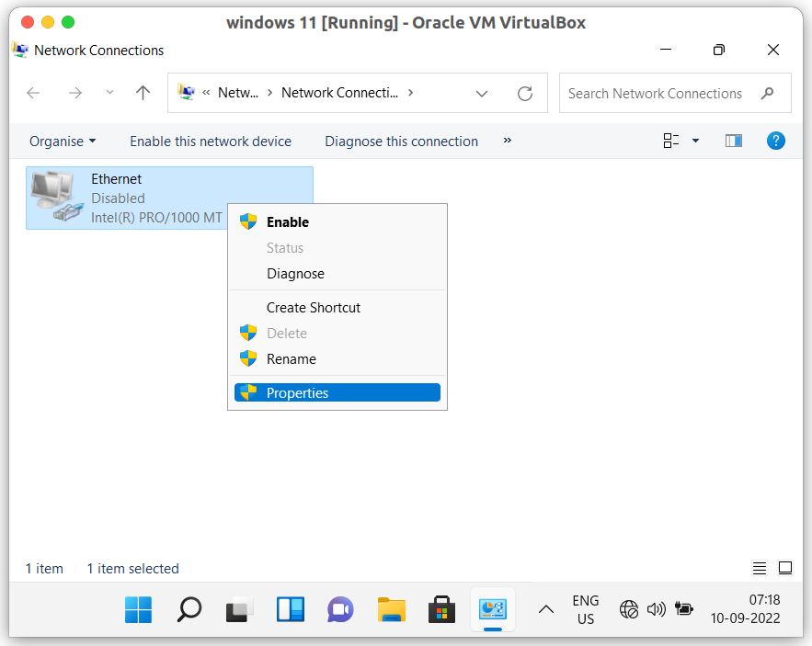Click Diagnose this connection button
The width and height of the screenshot is (812, 646).
pyautogui.click(x=401, y=141)
